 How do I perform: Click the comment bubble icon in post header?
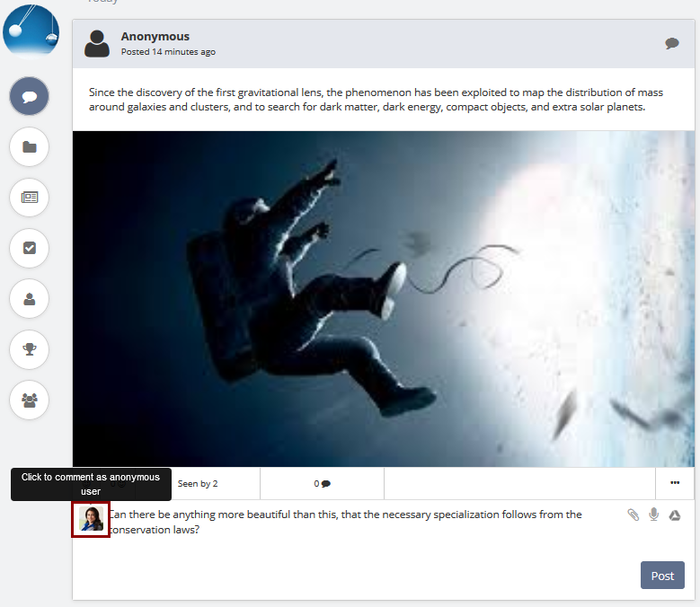coord(672,43)
